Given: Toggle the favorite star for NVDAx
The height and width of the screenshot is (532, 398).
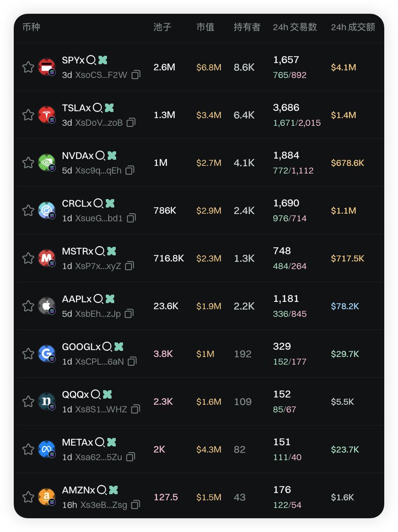Looking at the screenshot, I should click(x=28, y=163).
